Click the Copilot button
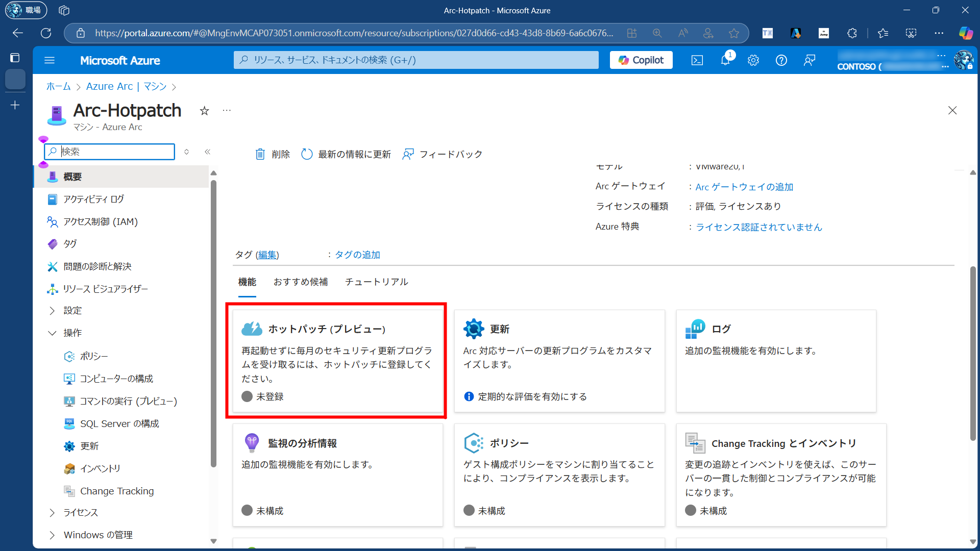Image resolution: width=980 pixels, height=551 pixels. pyautogui.click(x=641, y=60)
